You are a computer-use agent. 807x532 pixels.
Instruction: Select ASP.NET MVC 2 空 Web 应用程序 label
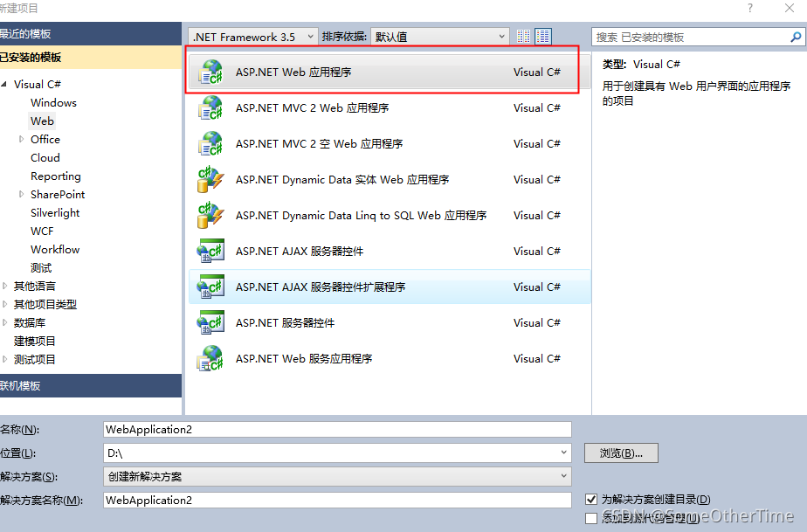319,143
